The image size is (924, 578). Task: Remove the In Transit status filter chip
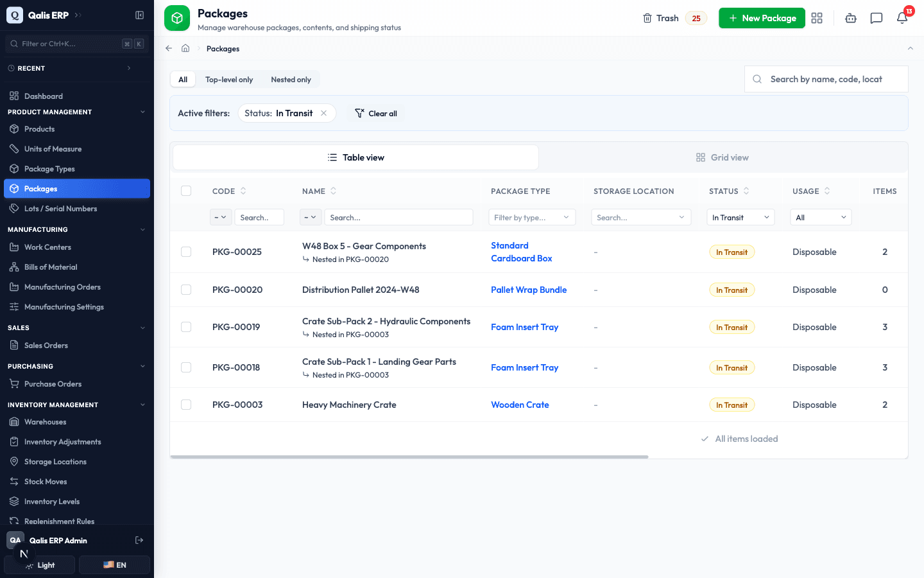click(324, 113)
